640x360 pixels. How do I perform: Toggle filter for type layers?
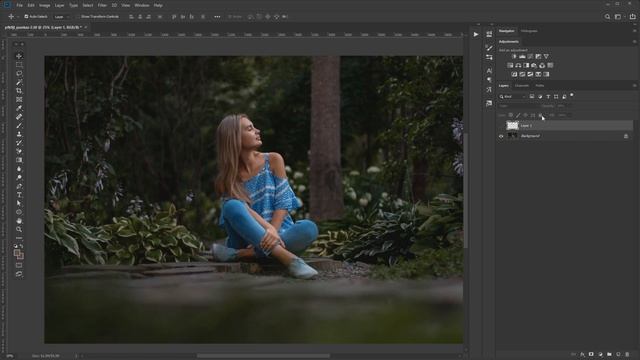click(548, 97)
